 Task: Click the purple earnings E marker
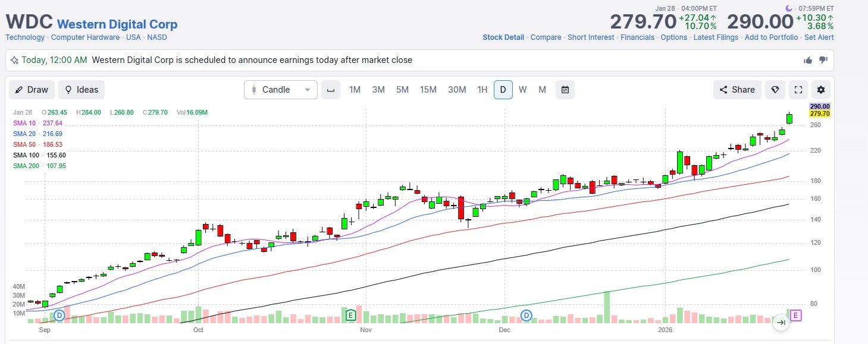click(796, 315)
